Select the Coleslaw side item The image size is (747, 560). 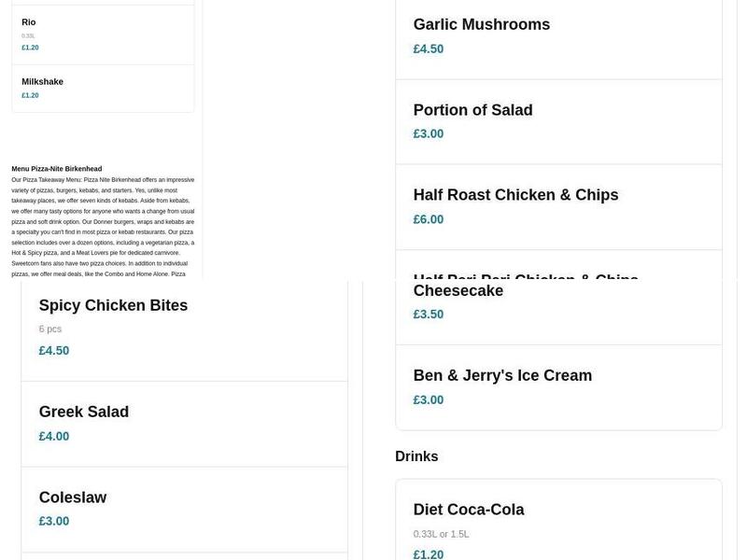tap(70, 497)
